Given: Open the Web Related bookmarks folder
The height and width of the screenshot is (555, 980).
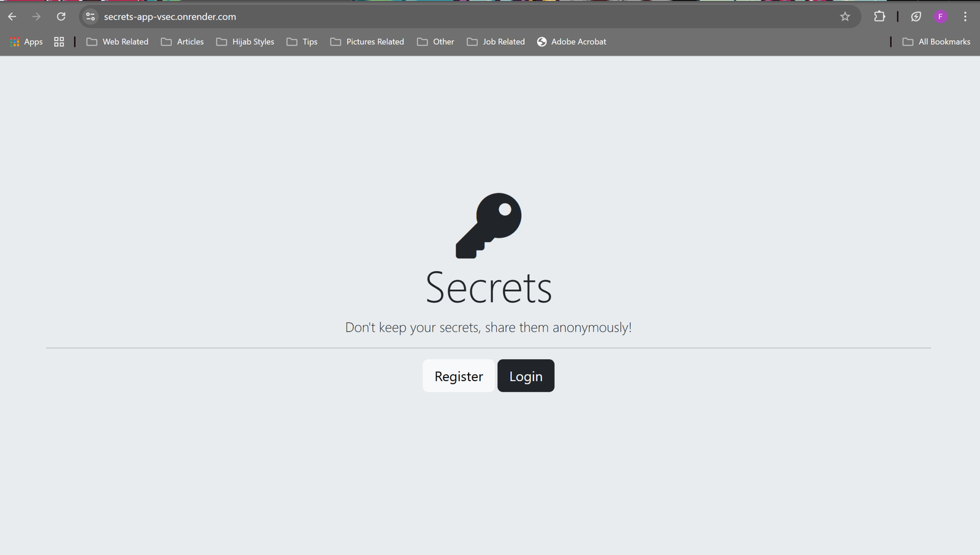Looking at the screenshot, I should coord(118,42).
